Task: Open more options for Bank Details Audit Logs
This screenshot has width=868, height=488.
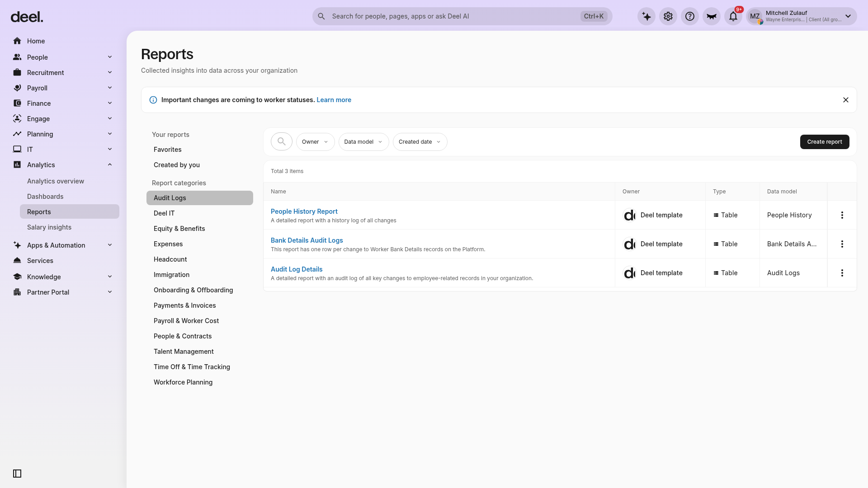Action: tap(842, 244)
